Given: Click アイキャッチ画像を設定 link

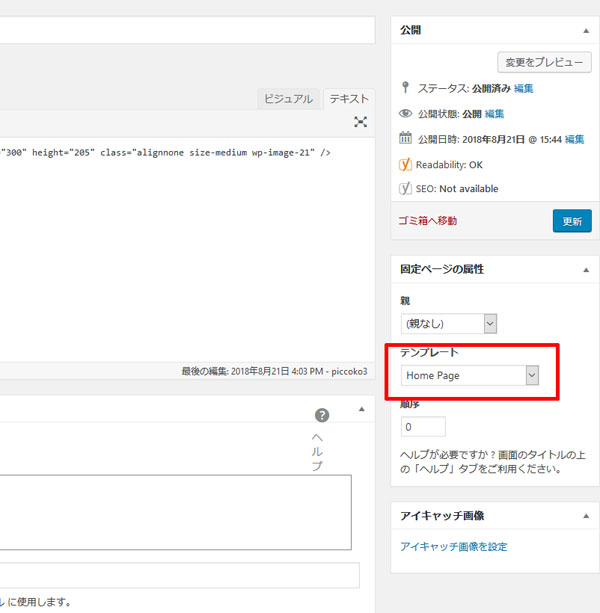Looking at the screenshot, I should point(453,547).
